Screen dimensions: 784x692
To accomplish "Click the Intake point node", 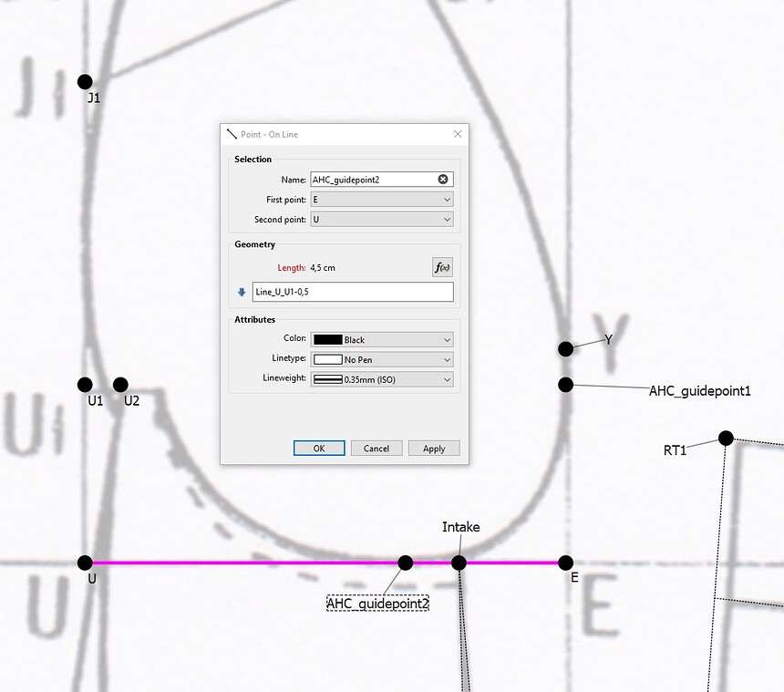I will (x=459, y=563).
